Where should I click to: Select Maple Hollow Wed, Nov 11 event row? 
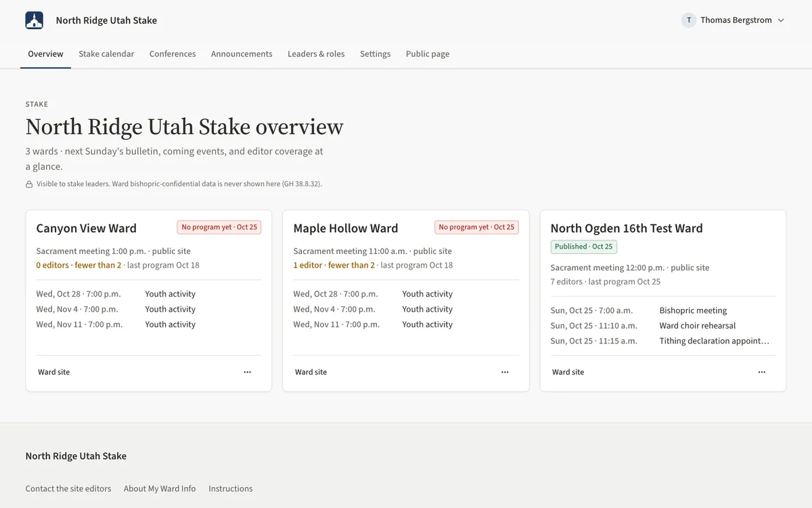click(x=406, y=324)
